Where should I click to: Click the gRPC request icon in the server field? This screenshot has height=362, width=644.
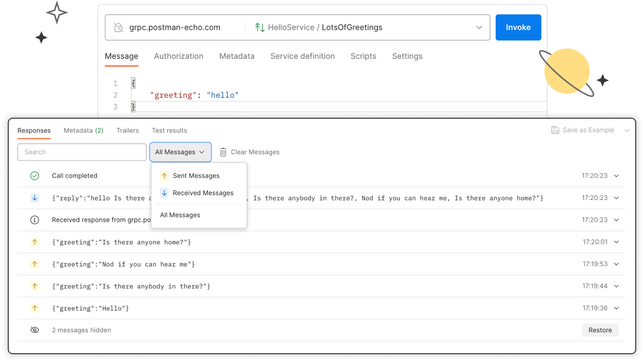point(118,27)
